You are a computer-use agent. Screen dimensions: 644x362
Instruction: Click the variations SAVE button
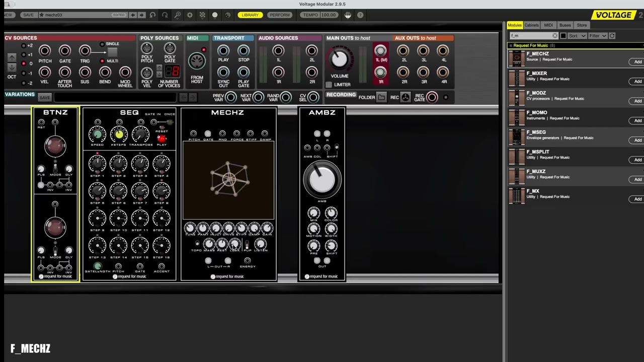45,98
